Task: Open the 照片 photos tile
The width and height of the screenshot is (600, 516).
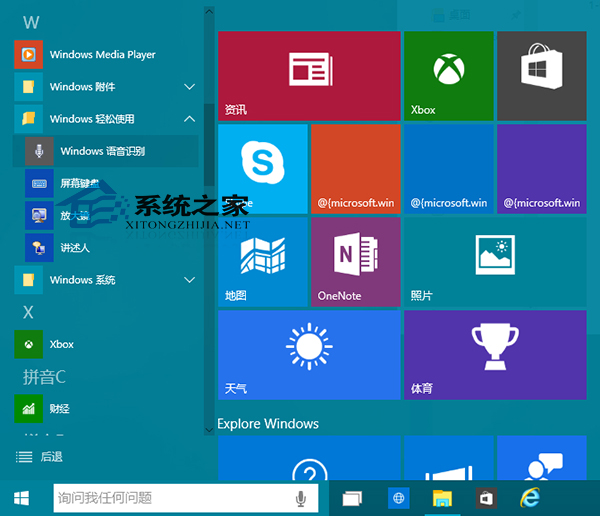Action: [x=495, y=262]
